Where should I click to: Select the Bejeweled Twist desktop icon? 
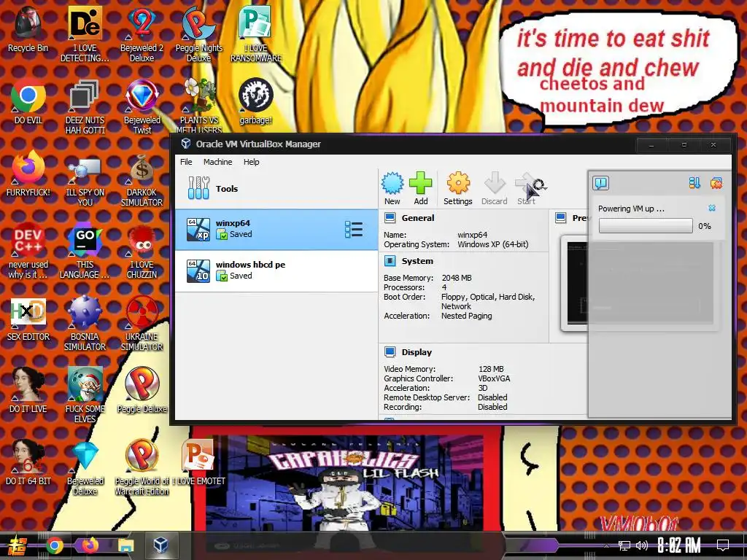(x=142, y=106)
